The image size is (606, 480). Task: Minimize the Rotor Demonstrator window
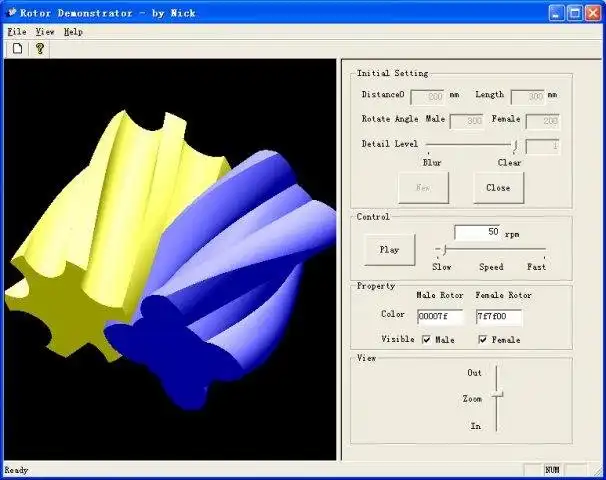(556, 13)
